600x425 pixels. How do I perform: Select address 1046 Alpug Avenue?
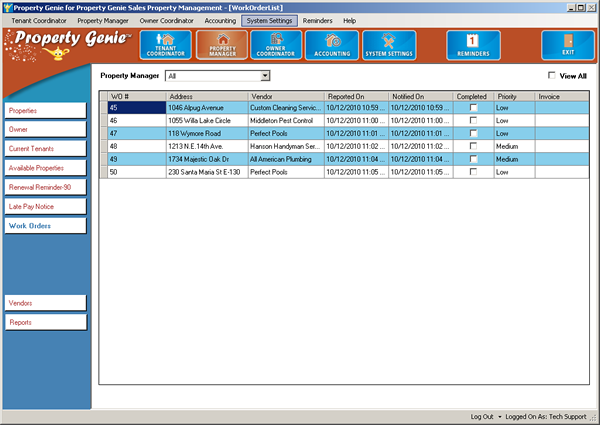[x=207, y=107]
